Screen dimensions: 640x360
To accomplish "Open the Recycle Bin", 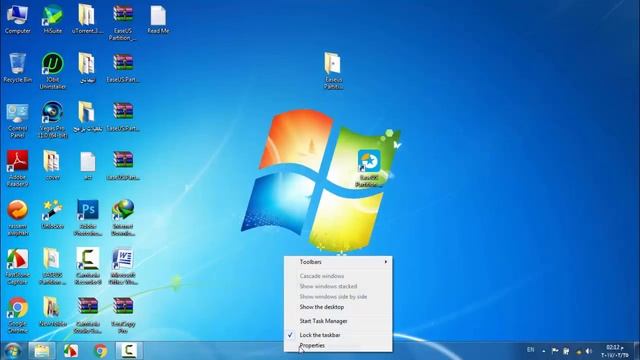I will coord(18,67).
